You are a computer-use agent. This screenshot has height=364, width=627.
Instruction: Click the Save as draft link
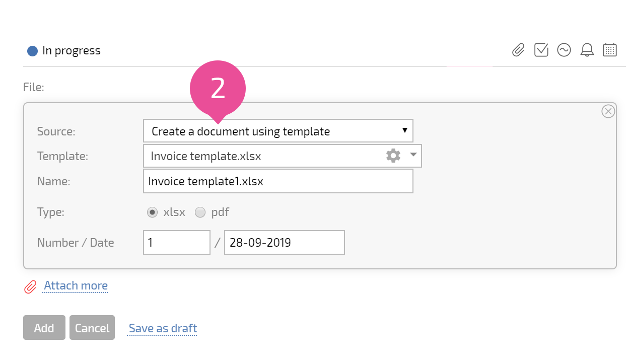point(163,329)
